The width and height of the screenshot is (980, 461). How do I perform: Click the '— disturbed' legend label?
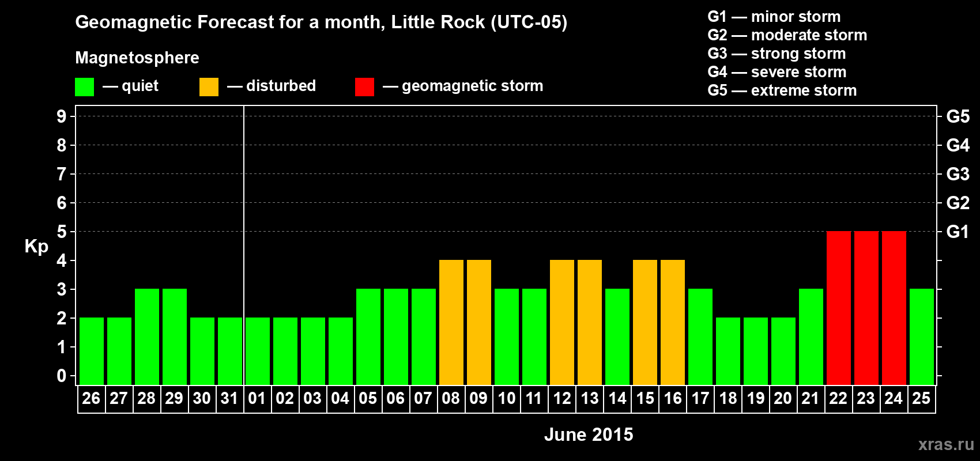click(x=272, y=86)
